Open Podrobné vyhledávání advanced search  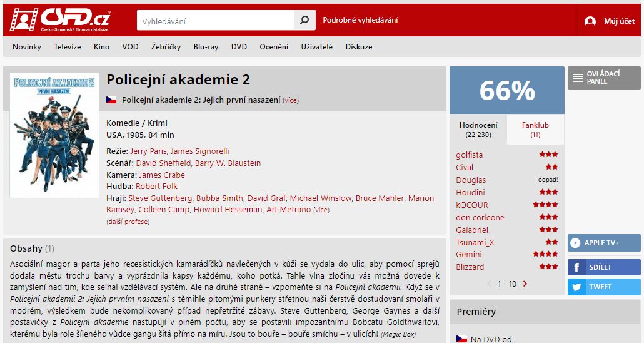pyautogui.click(x=360, y=20)
